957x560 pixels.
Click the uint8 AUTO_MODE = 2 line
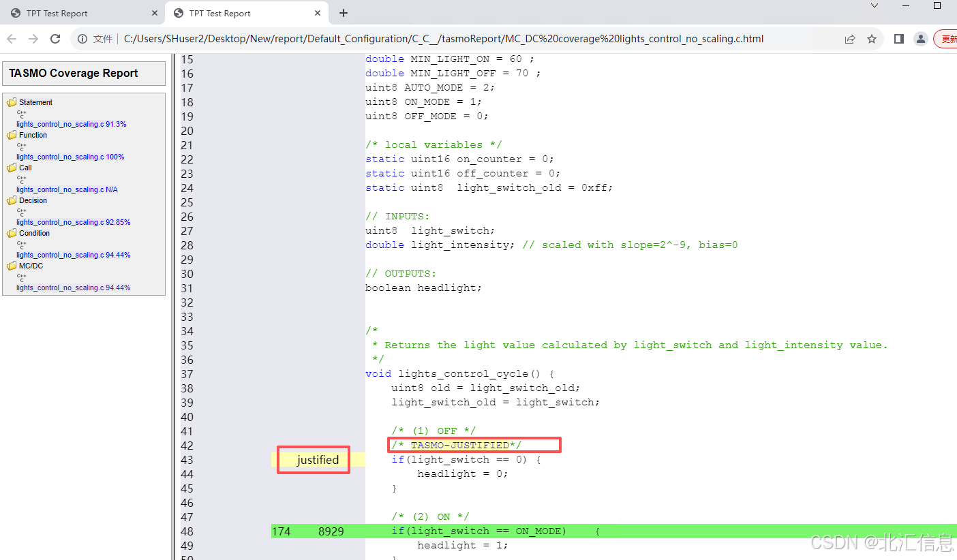pos(430,87)
